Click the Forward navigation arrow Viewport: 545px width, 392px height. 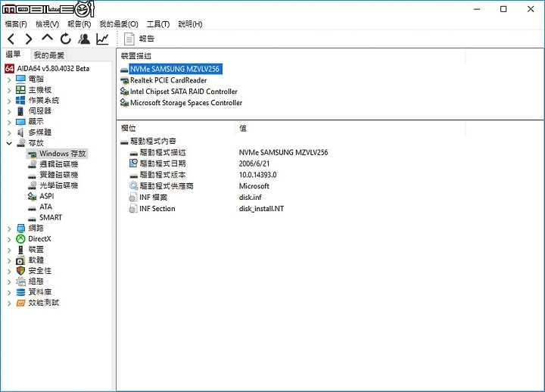[29, 39]
